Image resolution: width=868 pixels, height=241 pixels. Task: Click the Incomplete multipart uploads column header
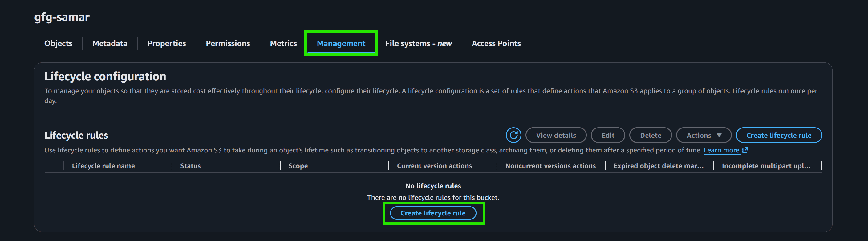(x=766, y=166)
